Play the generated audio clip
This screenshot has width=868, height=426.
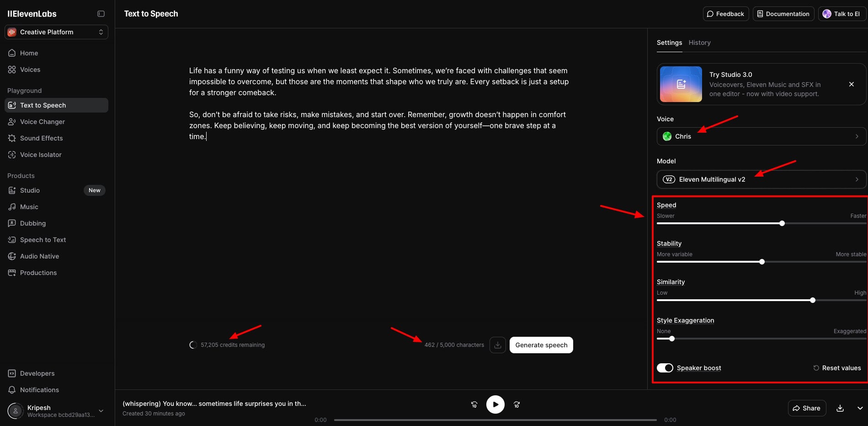pos(495,404)
